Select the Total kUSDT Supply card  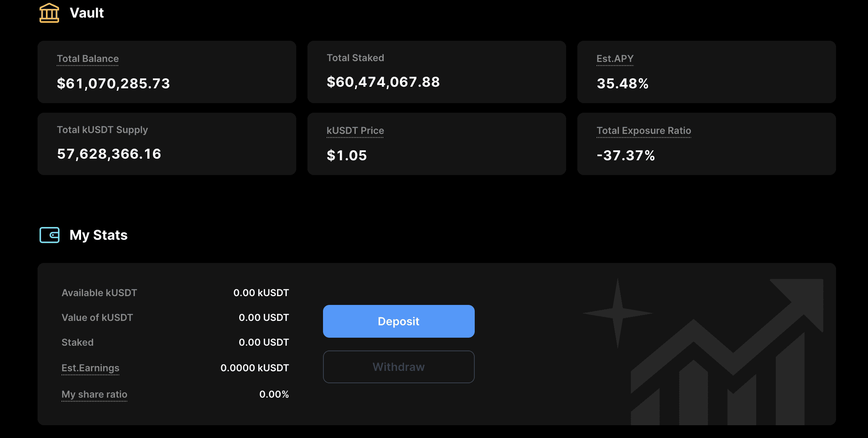tap(167, 144)
